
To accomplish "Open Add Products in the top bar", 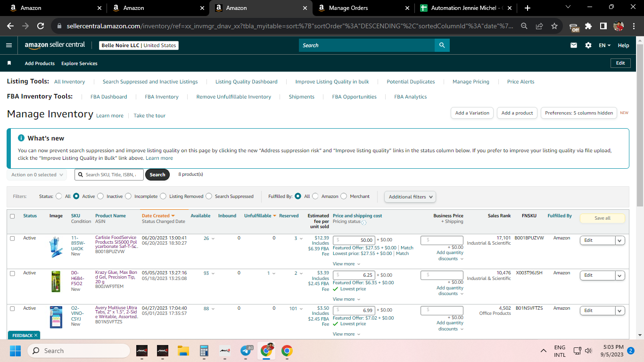I will click(x=40, y=63).
